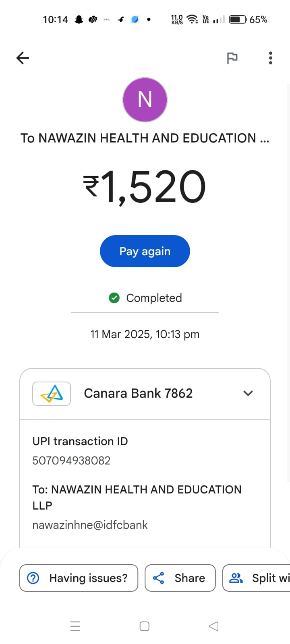The width and height of the screenshot is (290, 644).
Task: Tap the nawazinhne@idfcbank UPI address
Action: [x=90, y=525]
